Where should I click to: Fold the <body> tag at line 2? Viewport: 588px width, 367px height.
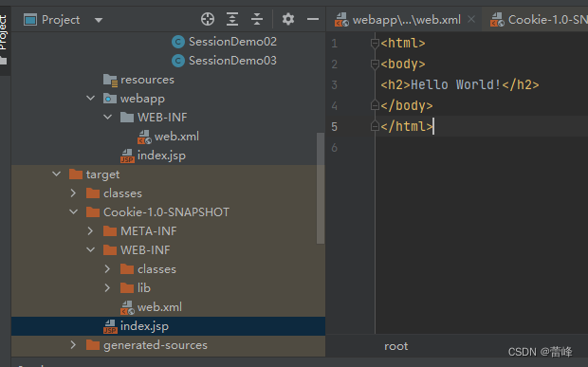[x=375, y=64]
